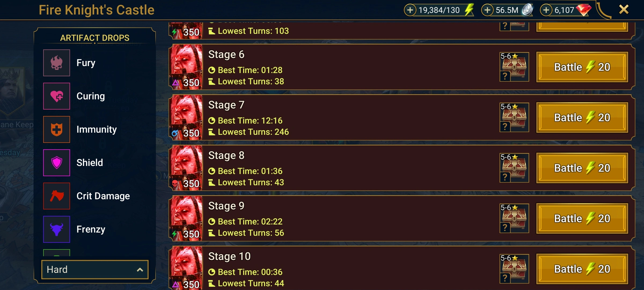The image size is (644, 290).
Task: Close the Fire Knight's Castle screen
Action: pyautogui.click(x=624, y=10)
